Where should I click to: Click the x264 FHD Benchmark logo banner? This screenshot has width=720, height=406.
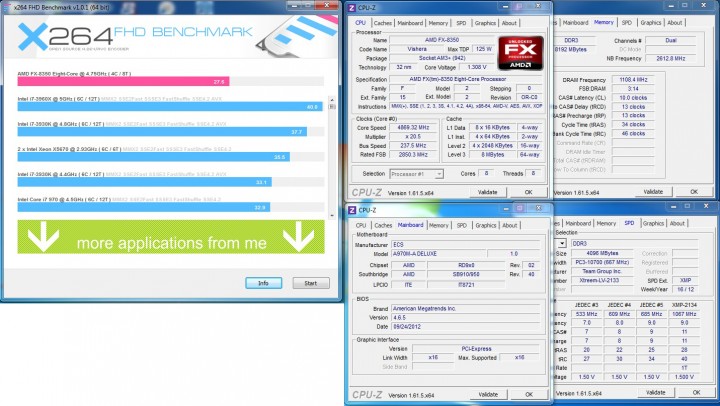point(171,37)
